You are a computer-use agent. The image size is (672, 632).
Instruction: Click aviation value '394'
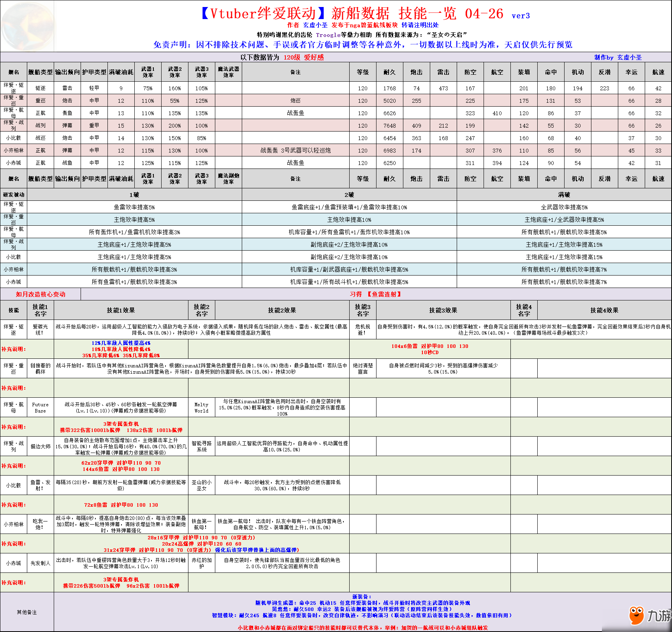tap(497, 163)
